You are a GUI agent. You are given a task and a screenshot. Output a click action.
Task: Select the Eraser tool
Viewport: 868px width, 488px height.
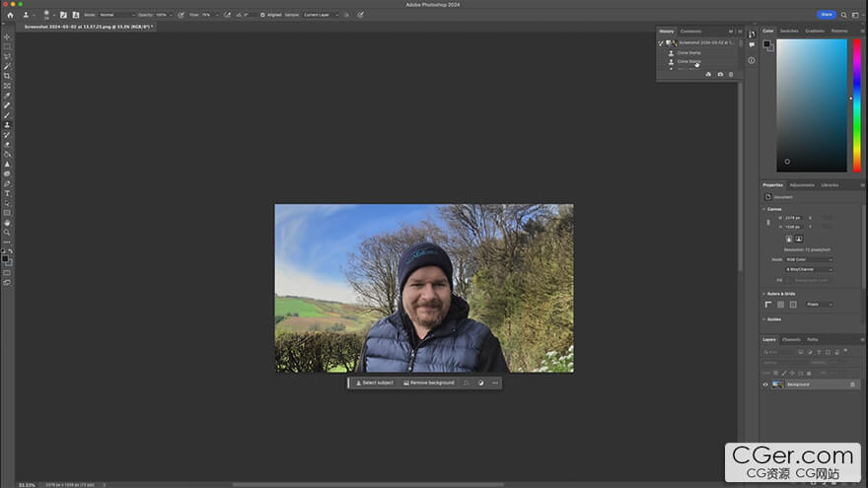click(7, 144)
